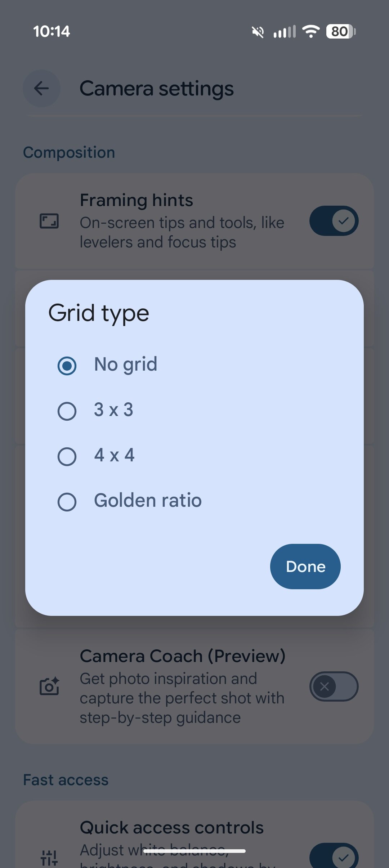389x868 pixels.
Task: Tap the Wi-Fi status icon
Action: click(311, 31)
